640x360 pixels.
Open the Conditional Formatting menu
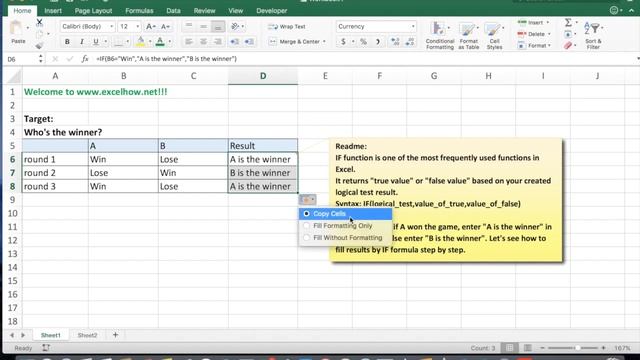[x=440, y=36]
